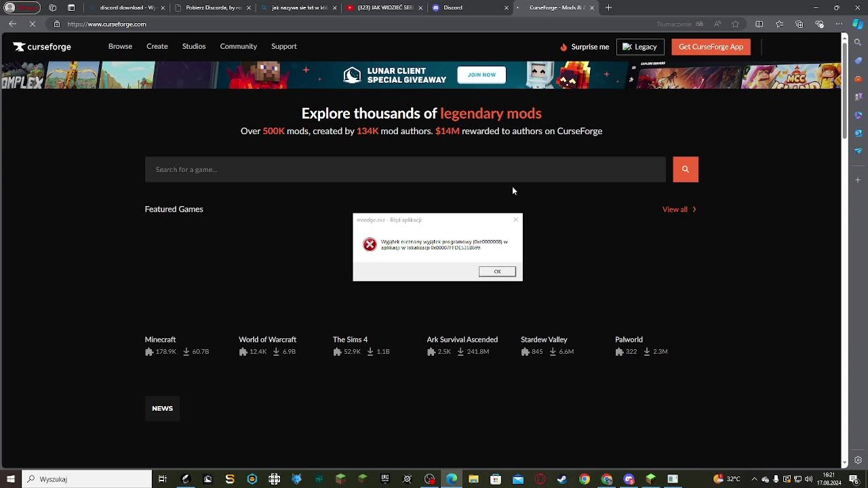Click the Search for a game field
Screen dimensions: 868x488
coord(405,169)
